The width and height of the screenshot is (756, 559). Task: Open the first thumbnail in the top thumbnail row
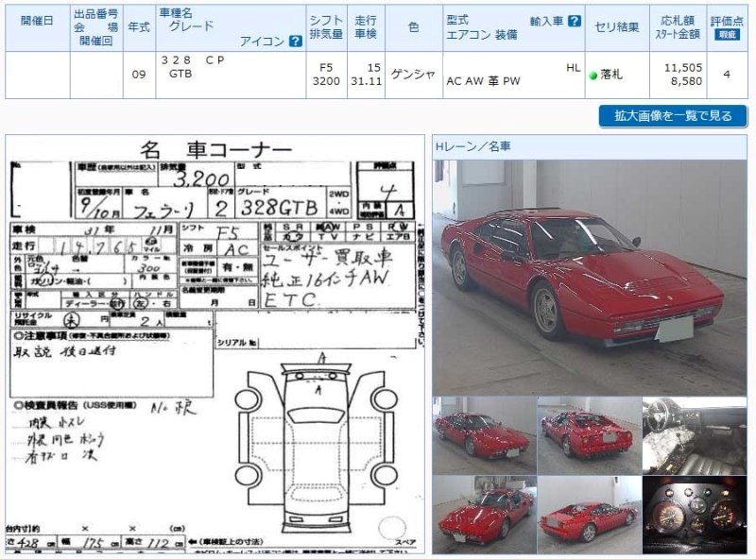[485, 435]
